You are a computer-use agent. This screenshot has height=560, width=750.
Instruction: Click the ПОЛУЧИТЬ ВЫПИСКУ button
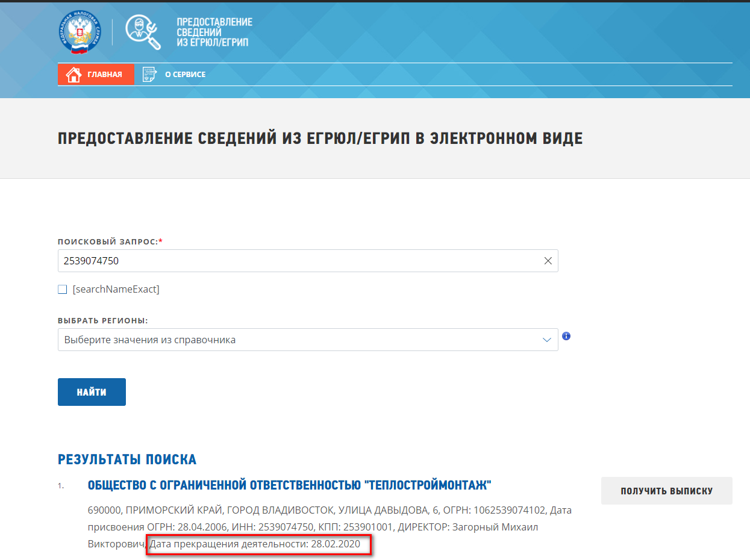click(x=666, y=491)
